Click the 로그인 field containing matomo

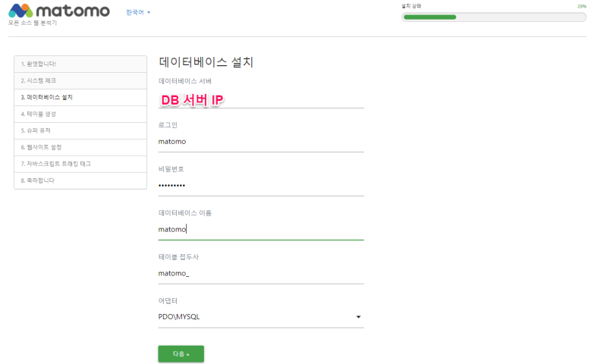click(x=261, y=142)
